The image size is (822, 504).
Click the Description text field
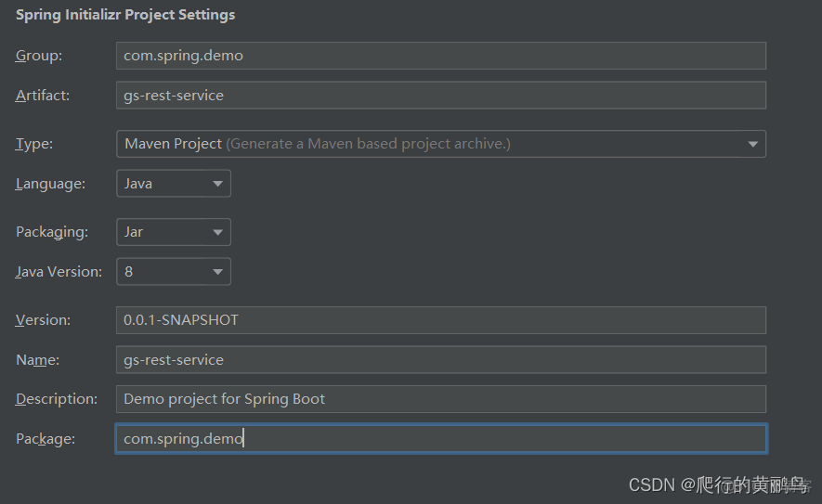(x=440, y=399)
